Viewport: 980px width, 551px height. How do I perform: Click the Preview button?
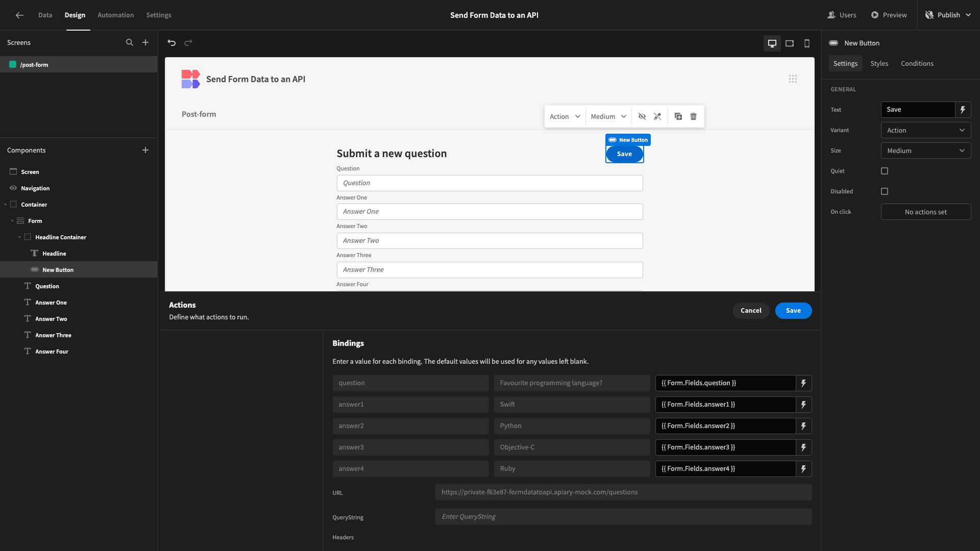(x=889, y=15)
